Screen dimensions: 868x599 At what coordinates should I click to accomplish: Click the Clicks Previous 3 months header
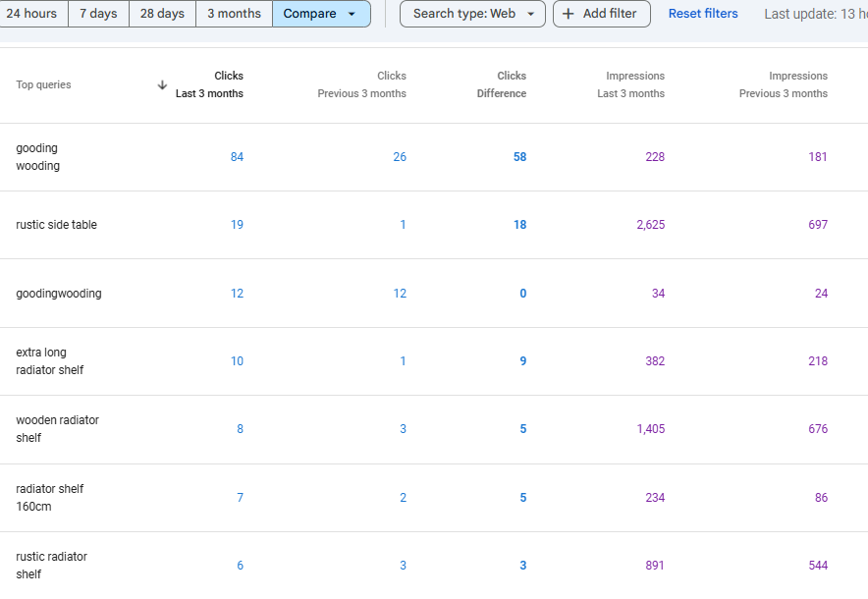361,84
